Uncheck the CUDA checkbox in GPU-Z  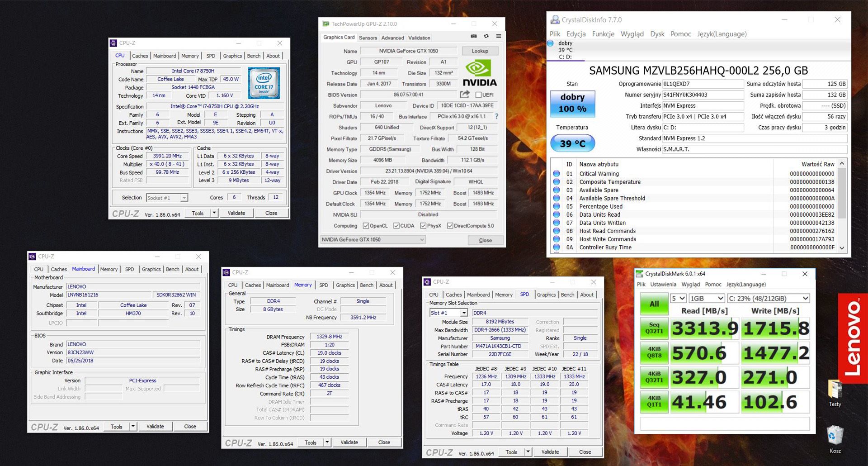[x=396, y=225]
